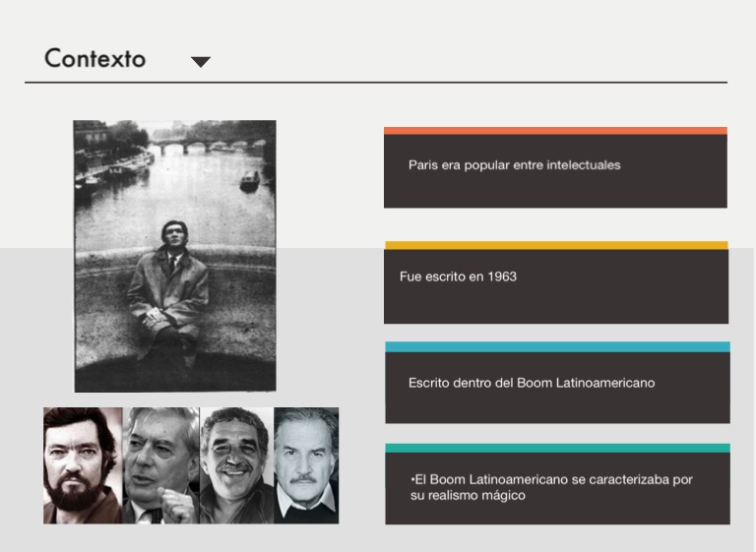Select the realismo mágico text box
Viewport: 756px width, 552px height.
pyautogui.click(x=557, y=488)
